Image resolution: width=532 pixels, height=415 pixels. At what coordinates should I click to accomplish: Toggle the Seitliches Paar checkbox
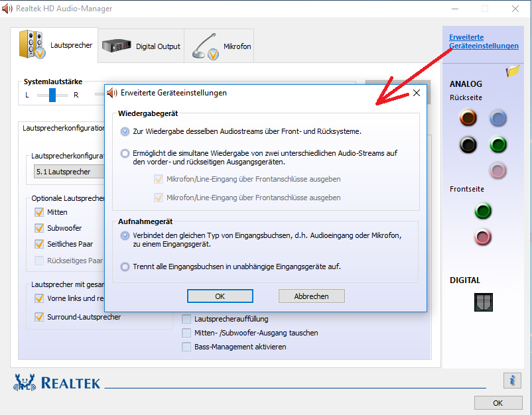pos(39,244)
